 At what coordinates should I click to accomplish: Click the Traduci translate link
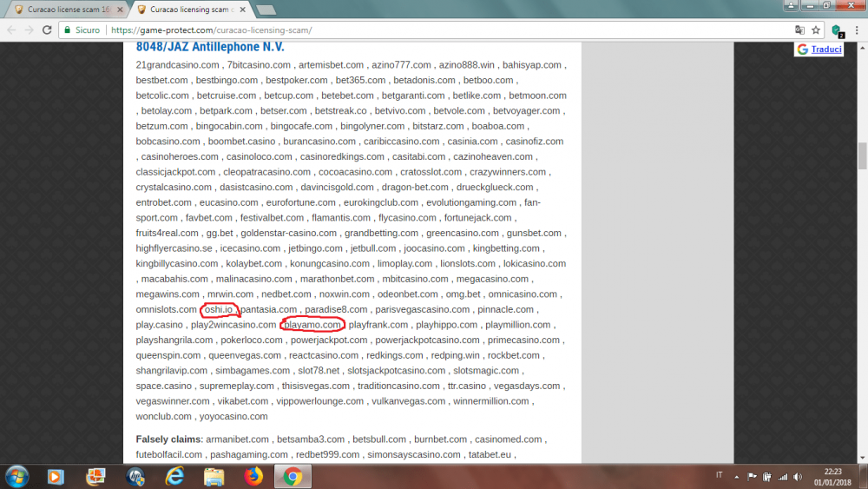(826, 50)
